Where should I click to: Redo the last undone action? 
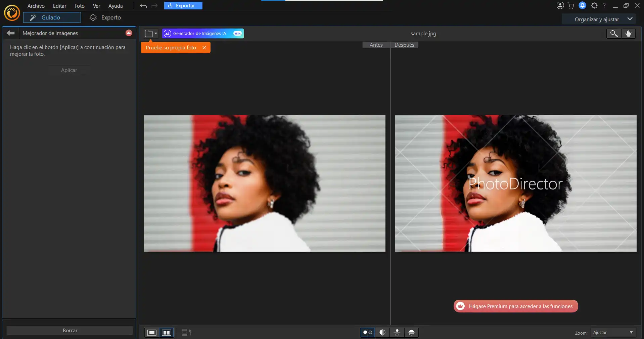pos(154,6)
